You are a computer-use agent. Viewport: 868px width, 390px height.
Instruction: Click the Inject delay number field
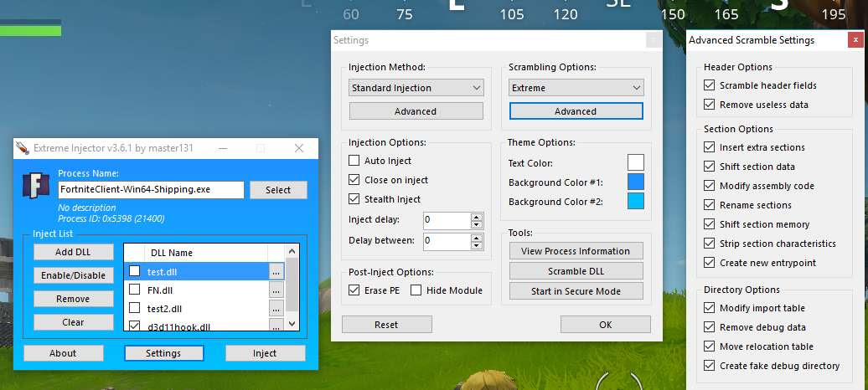pos(447,220)
